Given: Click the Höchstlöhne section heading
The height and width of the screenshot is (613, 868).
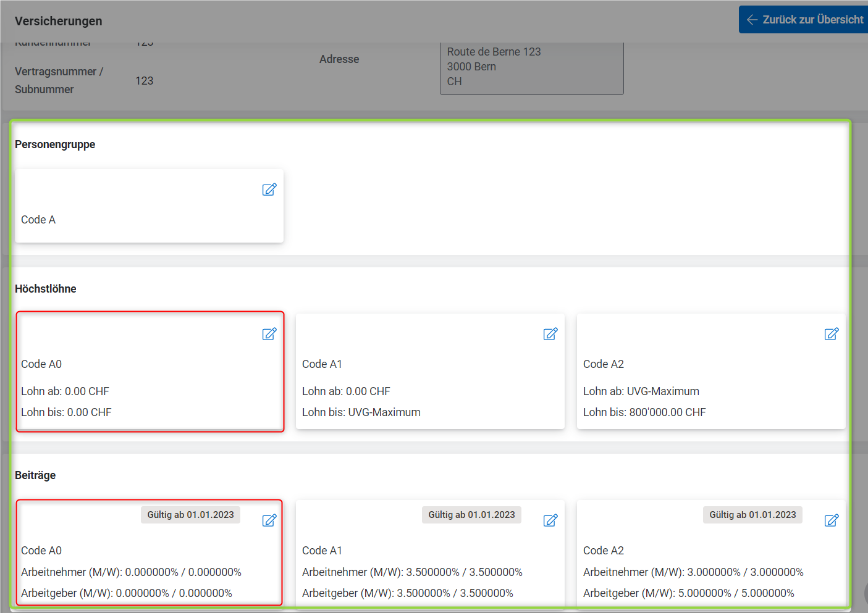Looking at the screenshot, I should click(46, 289).
